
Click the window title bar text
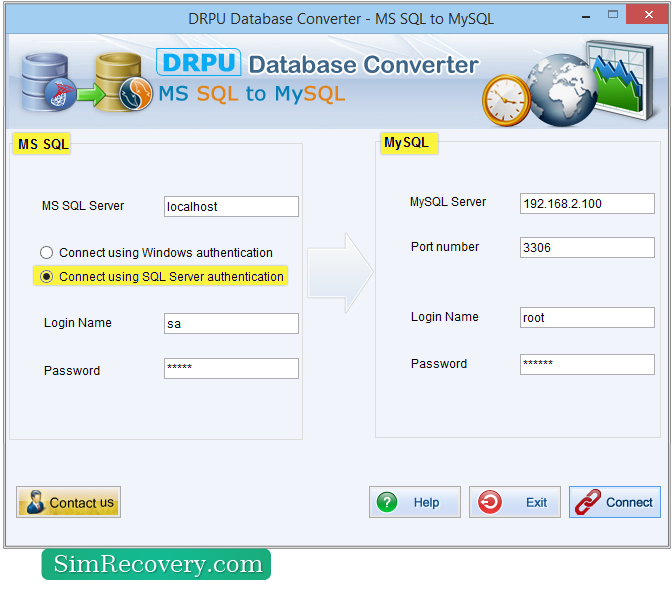pyautogui.click(x=341, y=19)
